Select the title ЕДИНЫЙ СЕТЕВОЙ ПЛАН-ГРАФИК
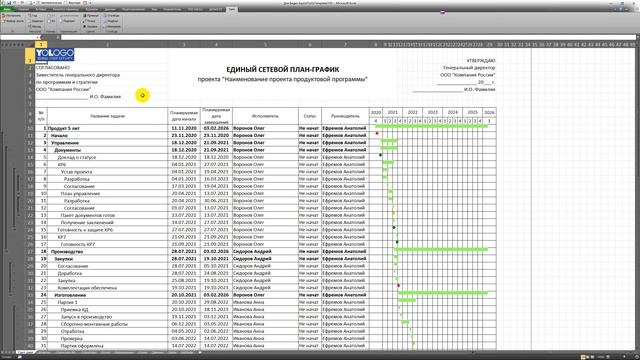 point(282,69)
